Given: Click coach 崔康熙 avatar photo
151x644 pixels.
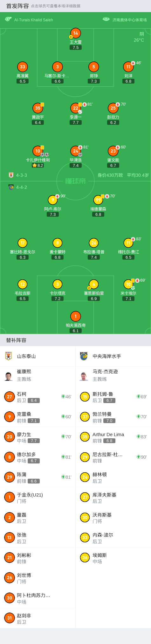Looking at the screenshot, I should point(9,376).
